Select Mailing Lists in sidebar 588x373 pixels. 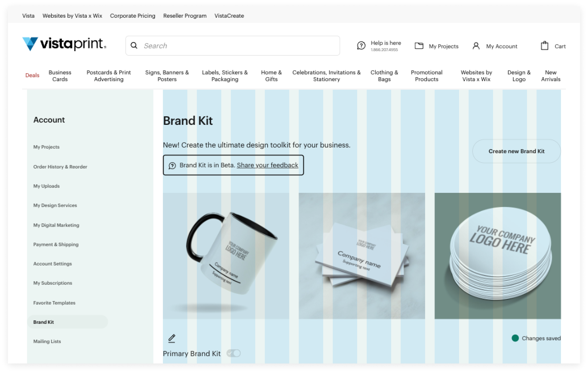pyautogui.click(x=47, y=341)
